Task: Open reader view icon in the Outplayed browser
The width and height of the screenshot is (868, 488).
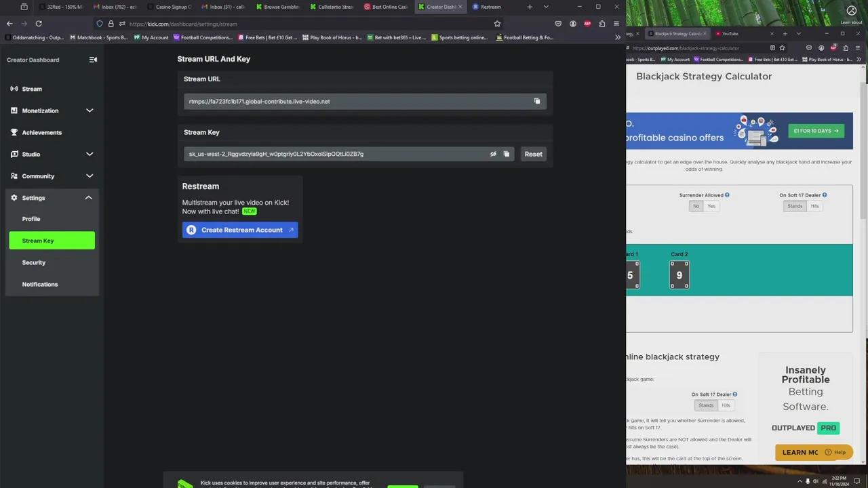Action: point(772,48)
